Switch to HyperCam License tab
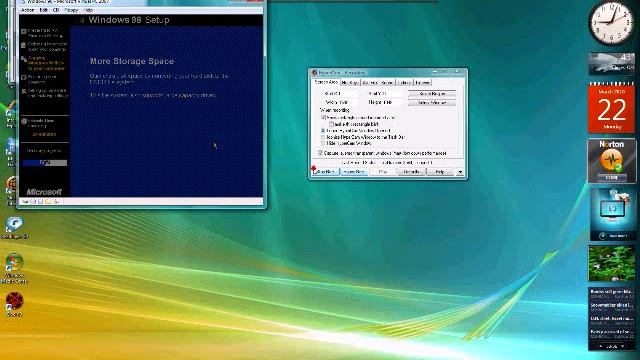This screenshot has height=360, width=640. [422, 82]
